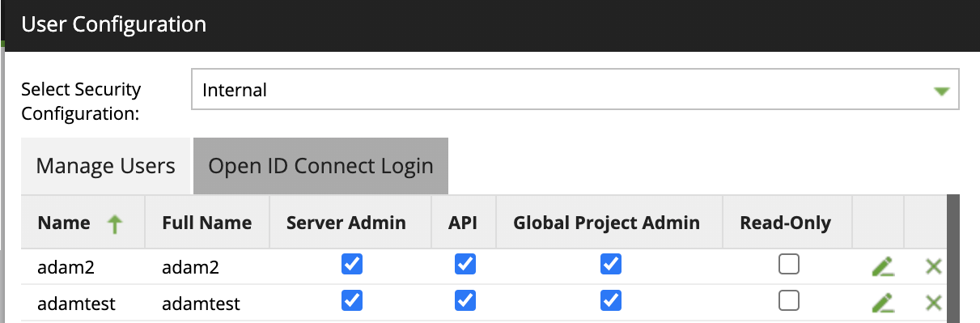Edit the adamtest user with the pencil icon
The image size is (980, 323).
click(x=883, y=304)
